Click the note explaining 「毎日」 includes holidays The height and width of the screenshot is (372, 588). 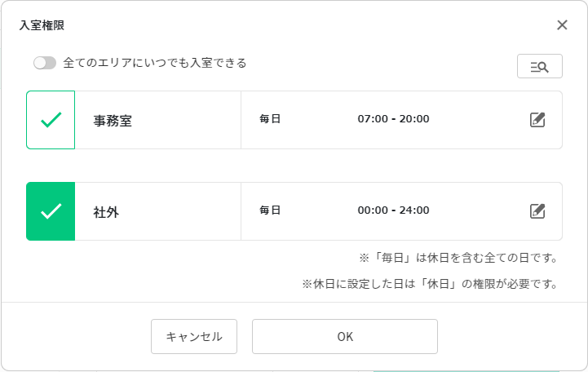458,259
